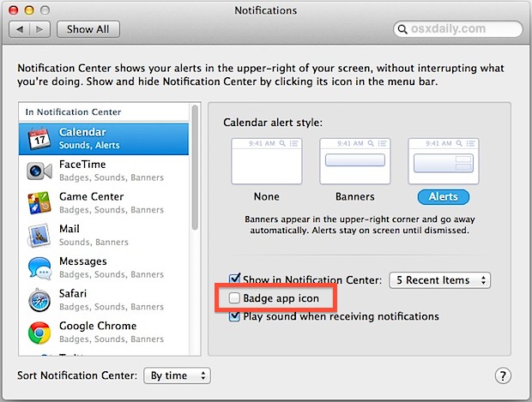Click the search field

458,29
